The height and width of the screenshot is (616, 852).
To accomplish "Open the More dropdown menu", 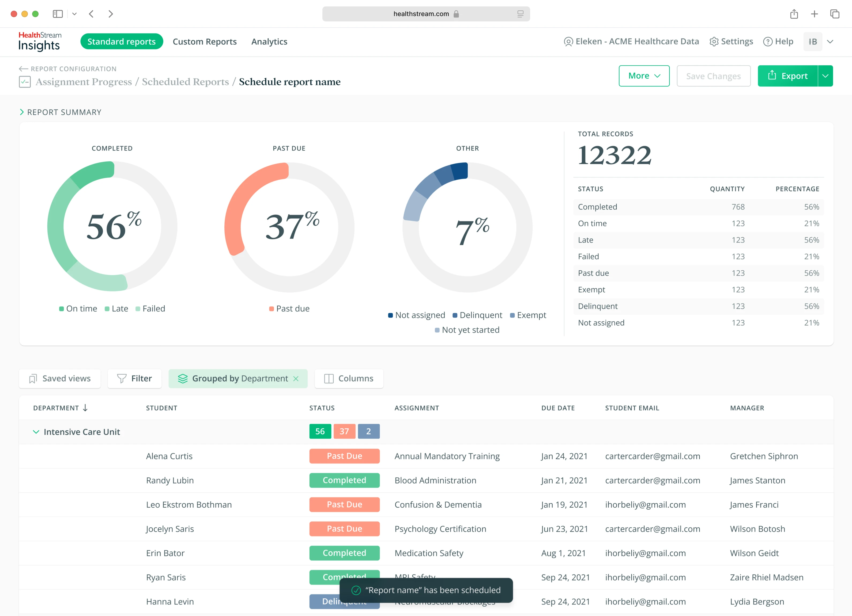I will (x=644, y=76).
